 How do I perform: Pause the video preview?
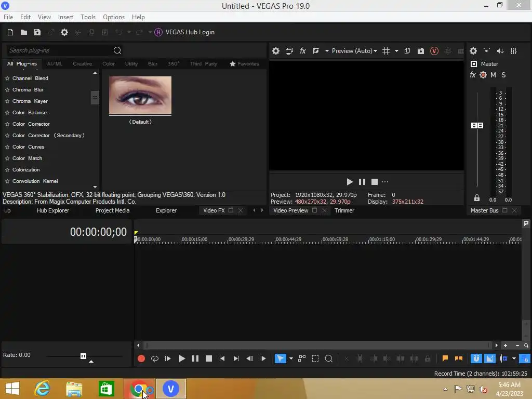(x=362, y=182)
